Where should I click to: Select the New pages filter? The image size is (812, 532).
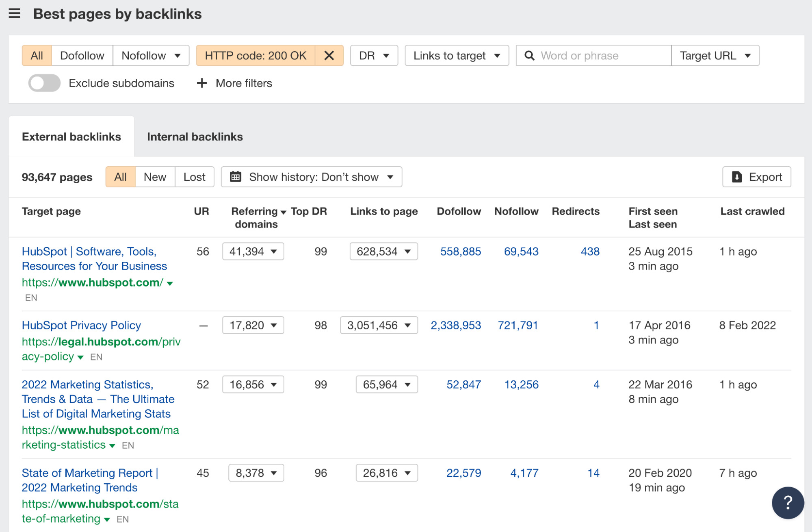(x=155, y=177)
